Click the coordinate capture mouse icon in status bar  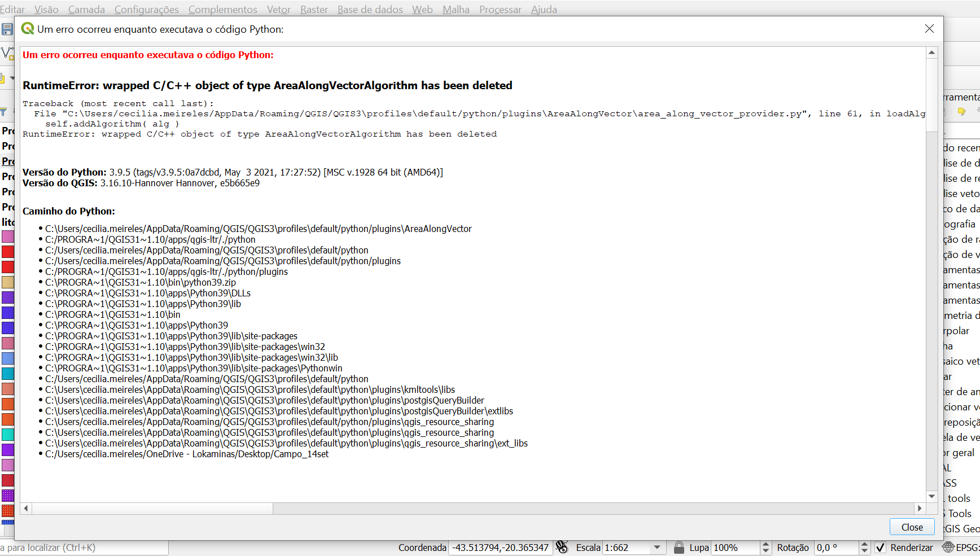562,547
